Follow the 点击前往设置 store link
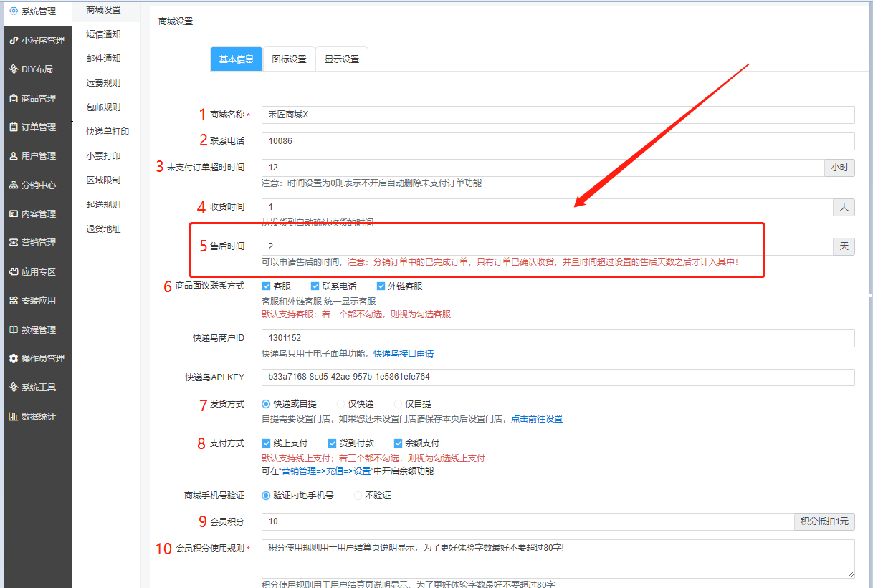Image resolution: width=873 pixels, height=588 pixels. (x=536, y=419)
